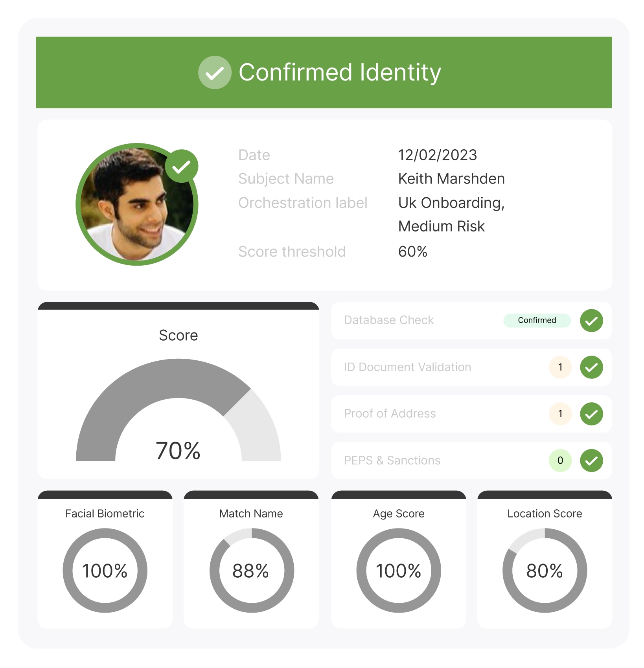Image resolution: width=644 pixels, height=668 pixels.
Task: Select the Proof of Address row label
Action: (390, 414)
